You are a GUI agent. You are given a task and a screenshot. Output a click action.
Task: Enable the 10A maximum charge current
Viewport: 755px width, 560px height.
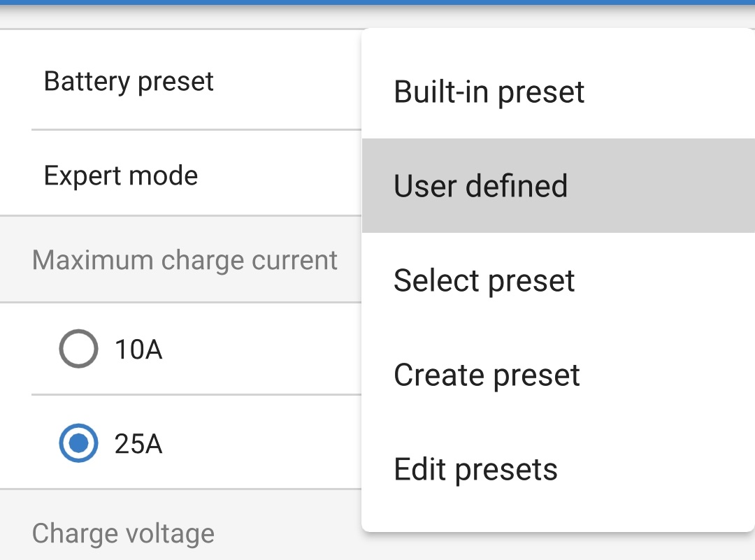[78, 349]
